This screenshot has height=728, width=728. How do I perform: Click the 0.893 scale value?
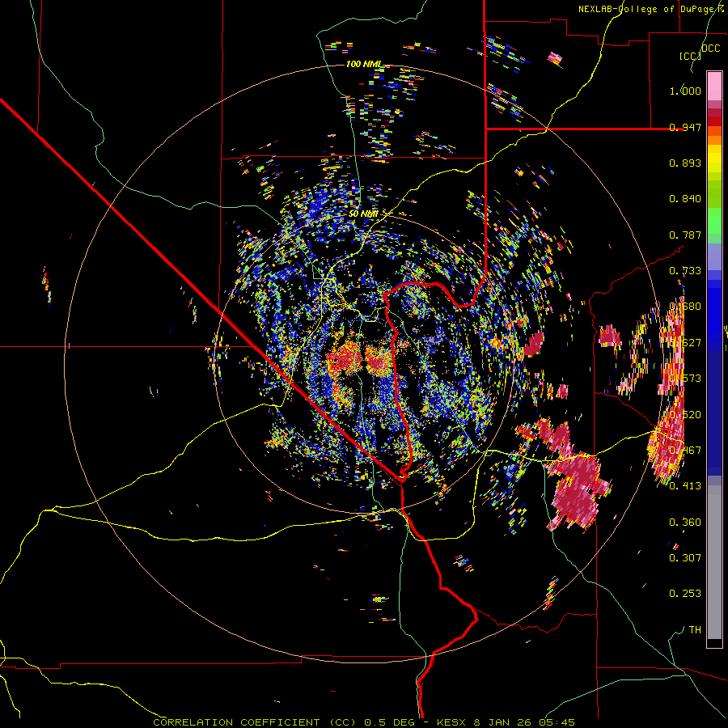coord(685,163)
